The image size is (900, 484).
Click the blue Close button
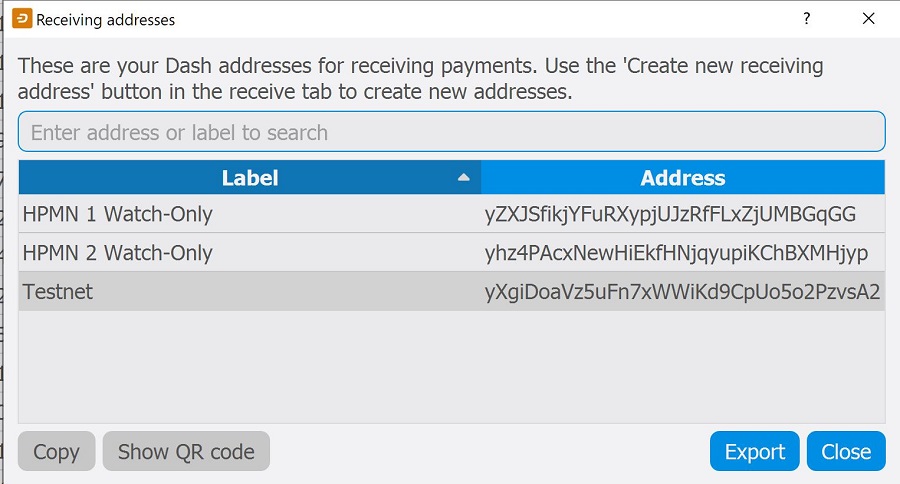(846, 451)
